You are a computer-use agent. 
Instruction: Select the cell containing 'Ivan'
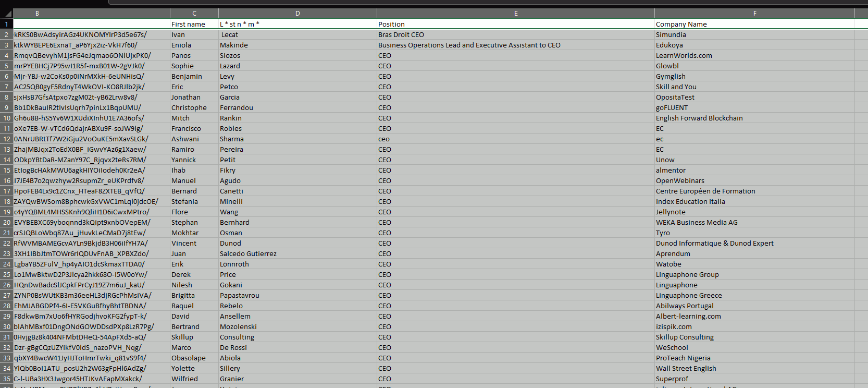(x=194, y=34)
